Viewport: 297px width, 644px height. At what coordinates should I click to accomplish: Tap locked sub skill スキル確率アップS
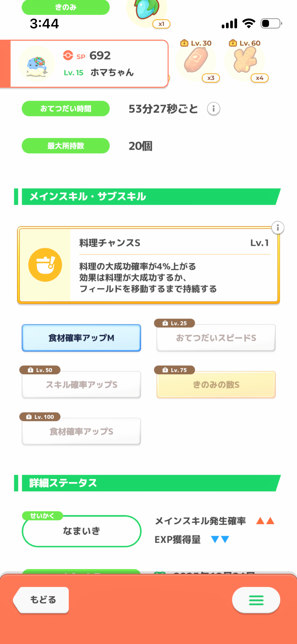click(81, 385)
